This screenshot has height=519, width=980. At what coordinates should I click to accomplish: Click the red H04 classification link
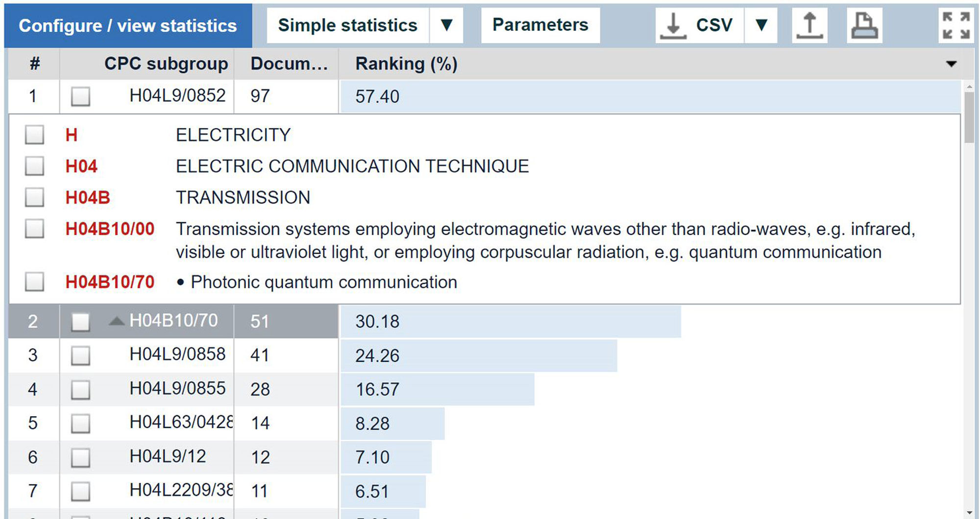pyautogui.click(x=81, y=166)
